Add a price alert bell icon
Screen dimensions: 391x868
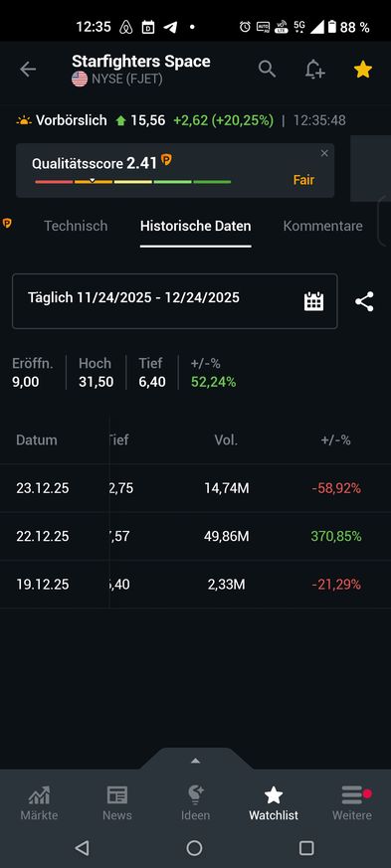click(x=314, y=70)
